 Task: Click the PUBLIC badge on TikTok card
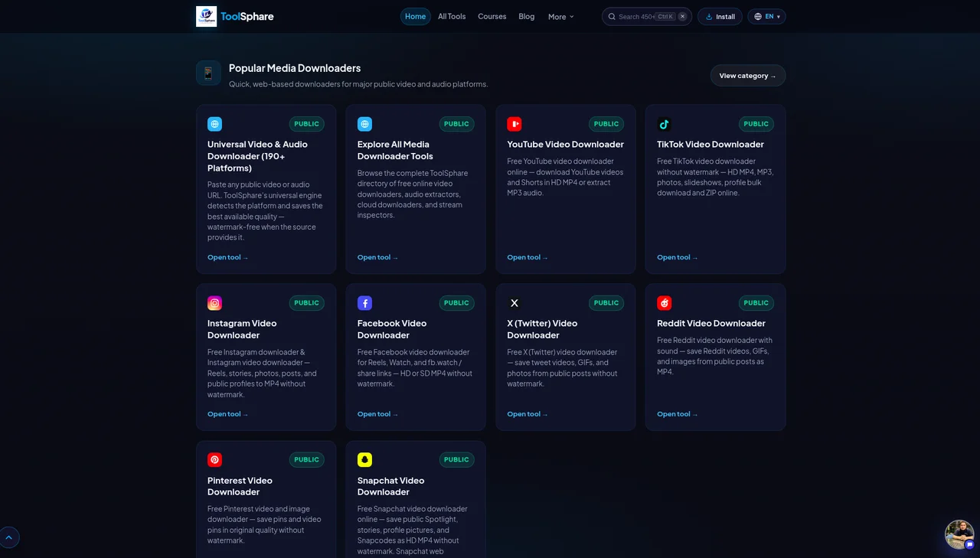[x=756, y=124]
